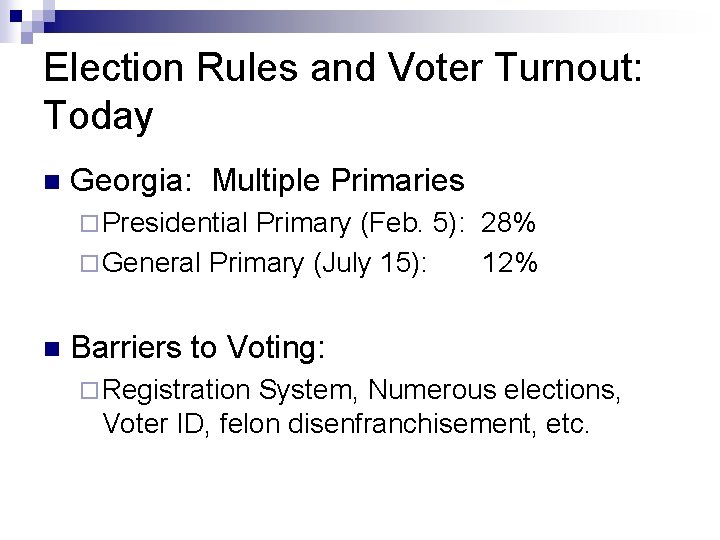
Task: Click the word Today in the title
Action: pyautogui.click(x=99, y=116)
